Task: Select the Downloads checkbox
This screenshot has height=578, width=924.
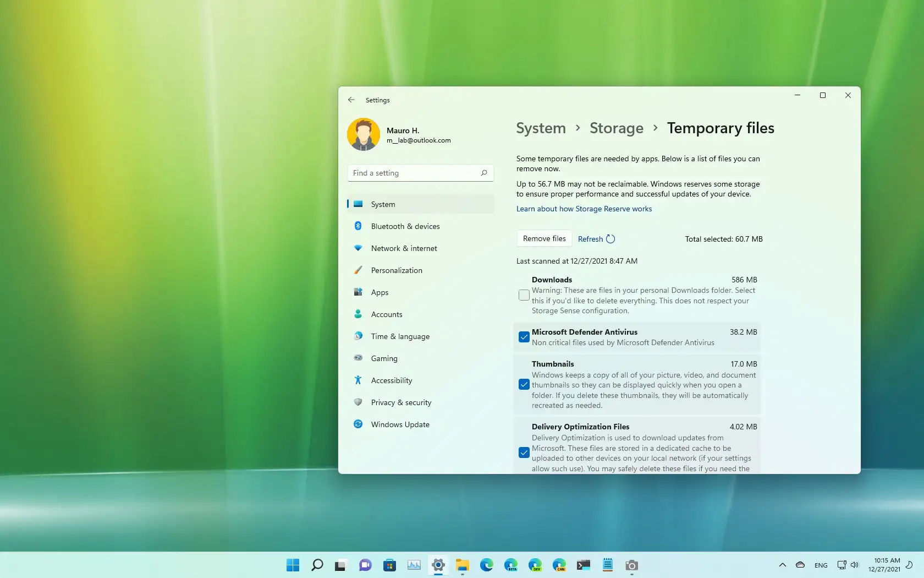Action: click(523, 295)
